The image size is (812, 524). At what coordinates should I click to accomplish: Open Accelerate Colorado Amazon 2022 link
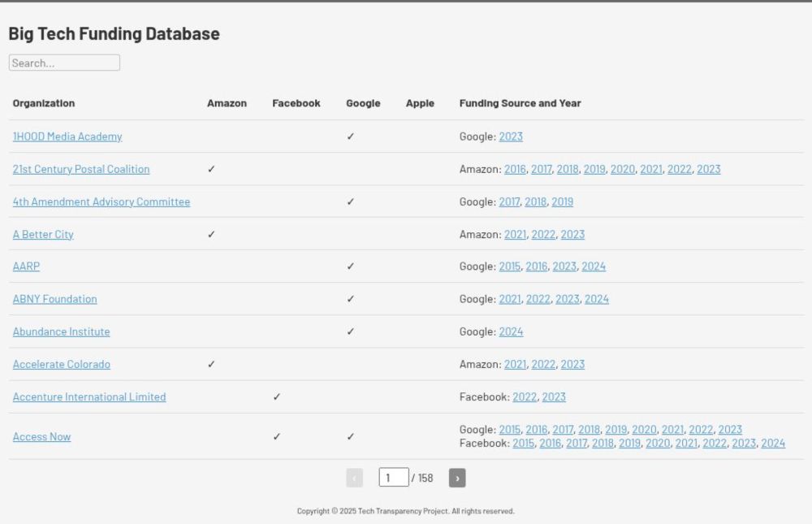(543, 365)
